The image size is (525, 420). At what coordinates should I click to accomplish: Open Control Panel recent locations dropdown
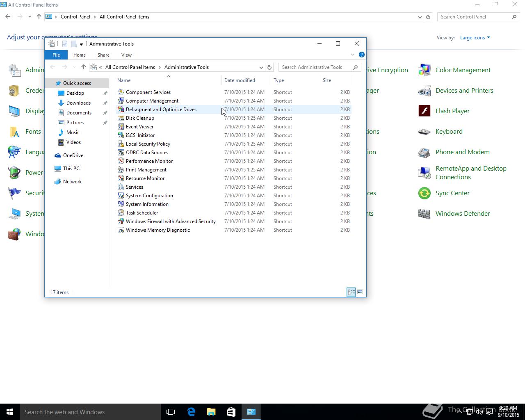click(30, 17)
